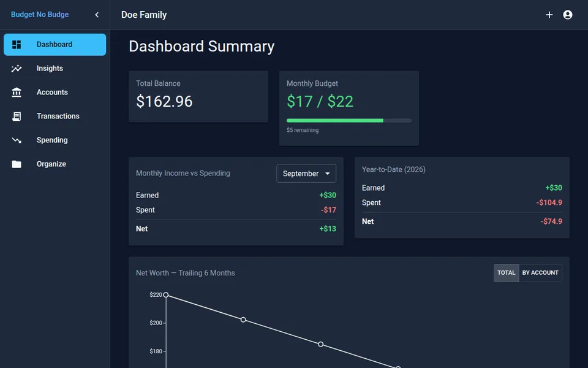Click the chart point just above $200
588x368 pixels.
point(243,320)
